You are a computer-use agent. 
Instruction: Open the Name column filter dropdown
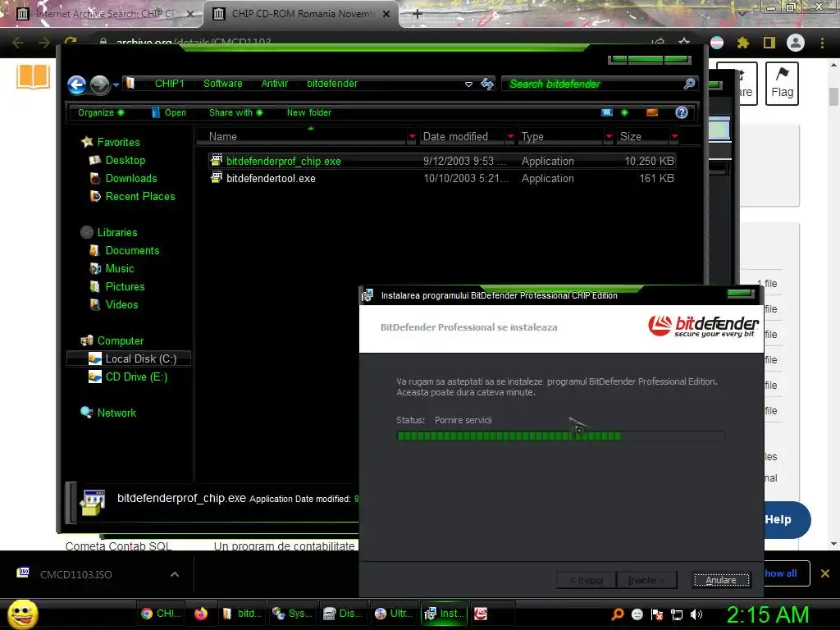(412, 137)
